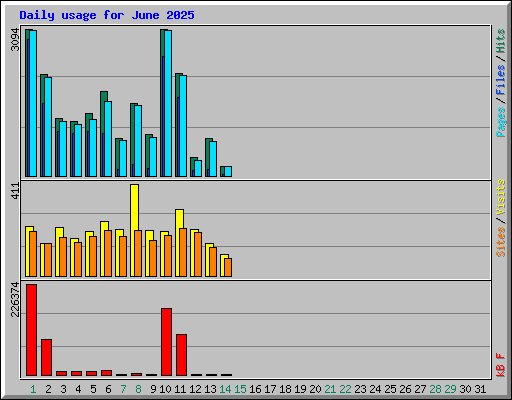The width and height of the screenshot is (512, 400).
Task: Click green day label 14 on the x-axis
Action: tap(225, 389)
